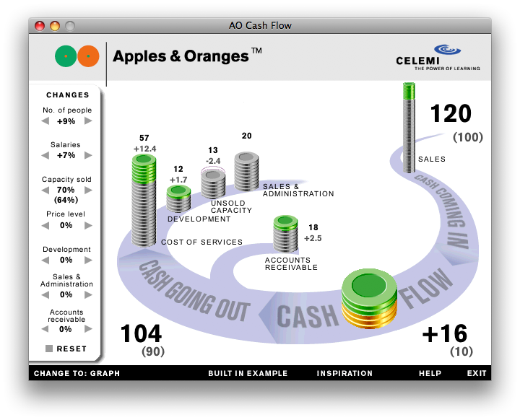Click the gold Cash Flow coin pile
The image size is (520, 420).
point(369,297)
